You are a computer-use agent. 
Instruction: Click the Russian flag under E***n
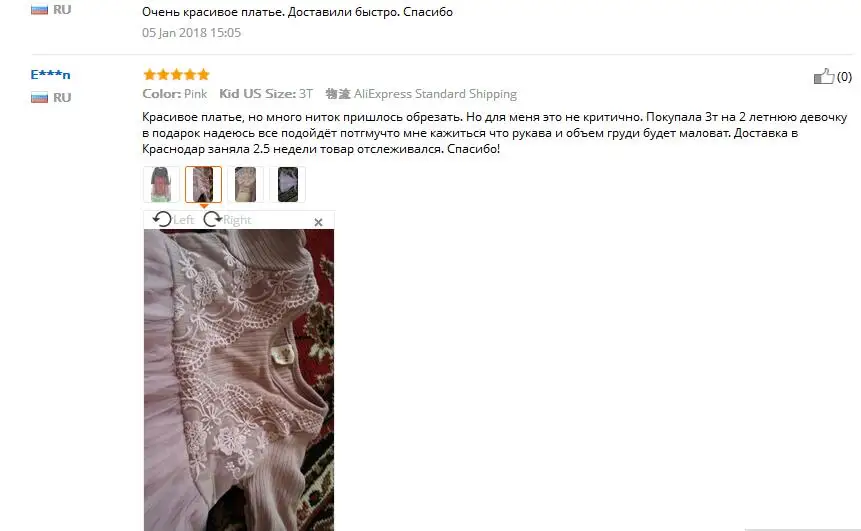40,98
